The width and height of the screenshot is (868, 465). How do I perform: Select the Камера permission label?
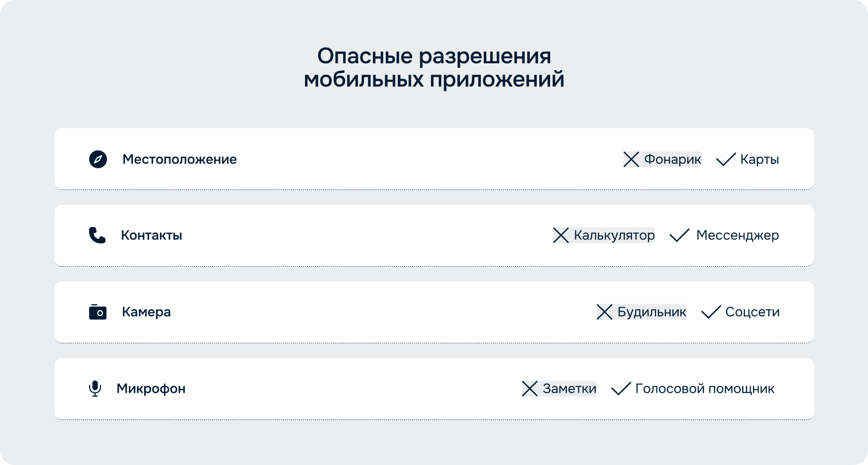[147, 312]
